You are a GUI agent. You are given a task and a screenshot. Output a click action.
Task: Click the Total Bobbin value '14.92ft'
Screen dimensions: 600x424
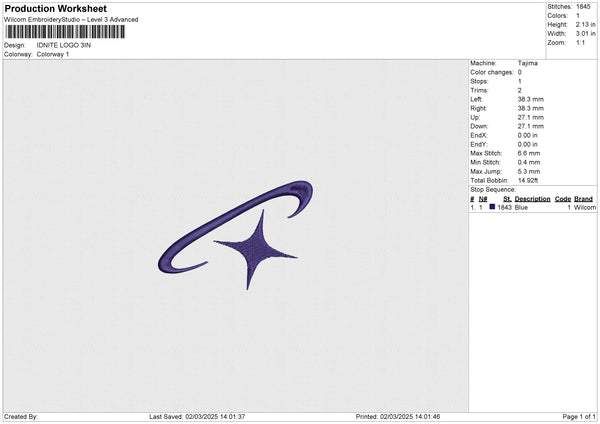coord(528,180)
